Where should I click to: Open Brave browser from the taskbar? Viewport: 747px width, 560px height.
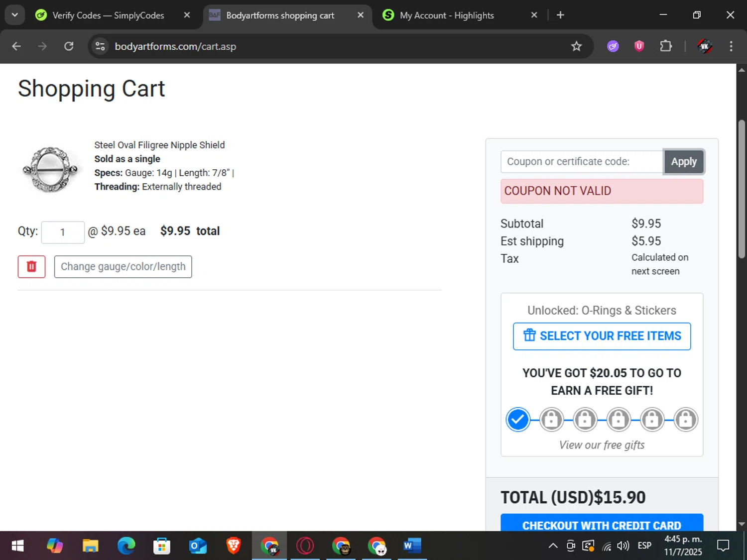[234, 546]
